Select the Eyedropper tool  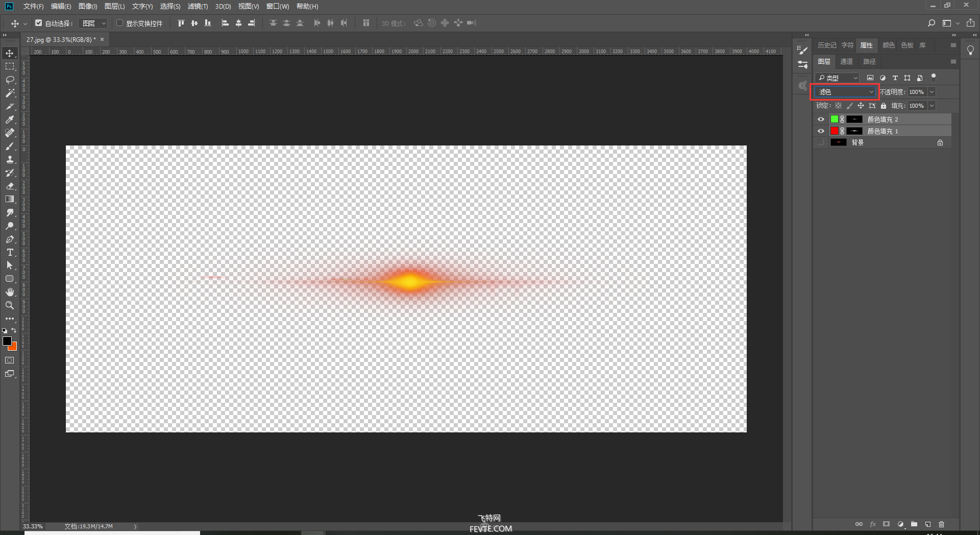pos(10,119)
